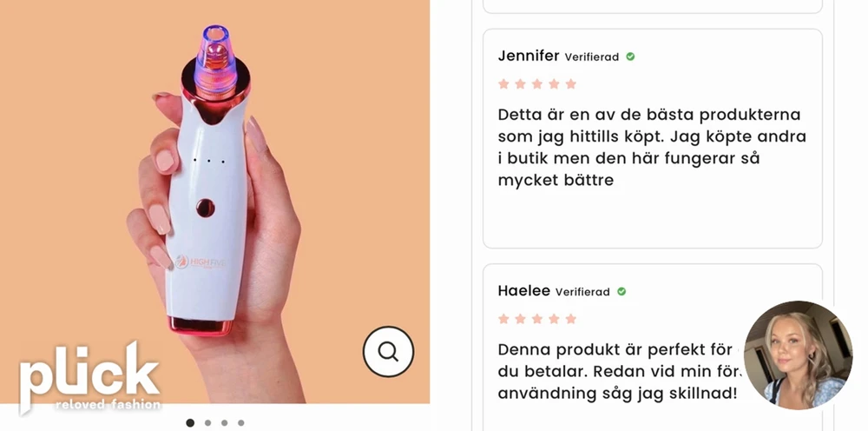Screen dimensions: 868x431
Task: Click Haelee's green verified checkmark icon
Action: point(621,291)
